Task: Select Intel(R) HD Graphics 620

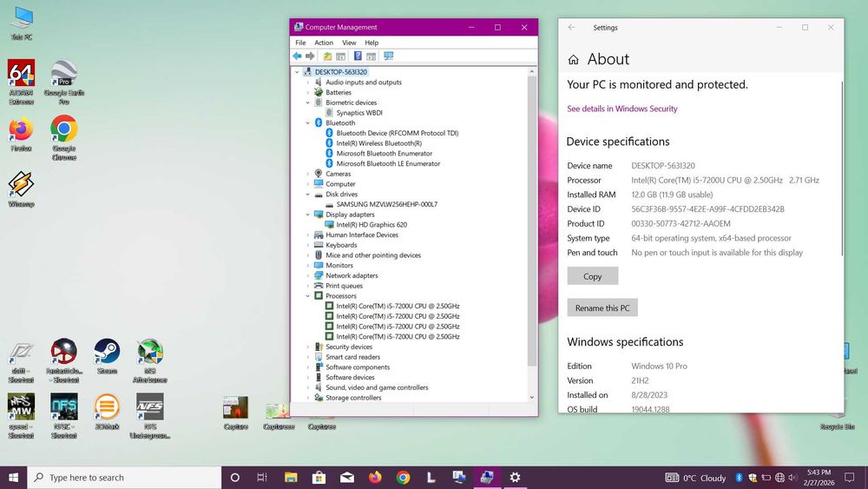Action: click(372, 225)
